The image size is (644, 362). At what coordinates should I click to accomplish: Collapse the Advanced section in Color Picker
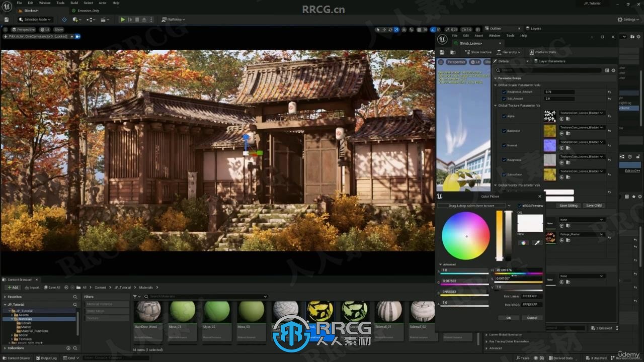[x=441, y=264]
